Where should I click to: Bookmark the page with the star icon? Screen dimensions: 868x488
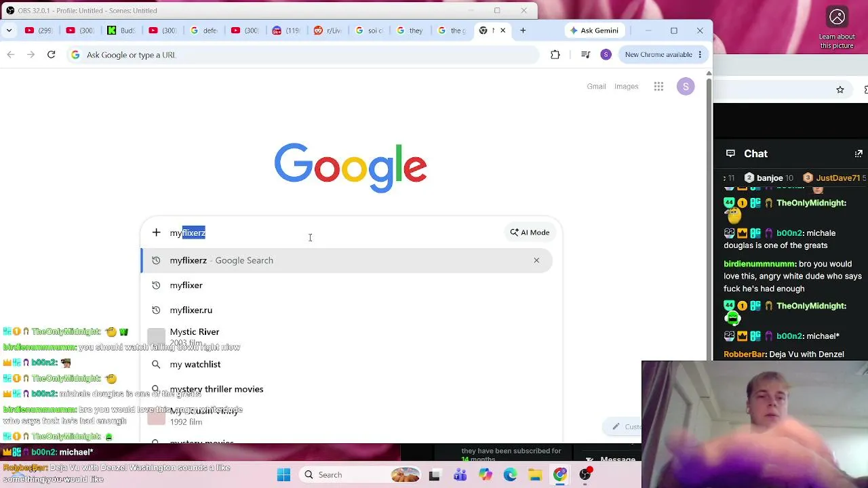[840, 89]
